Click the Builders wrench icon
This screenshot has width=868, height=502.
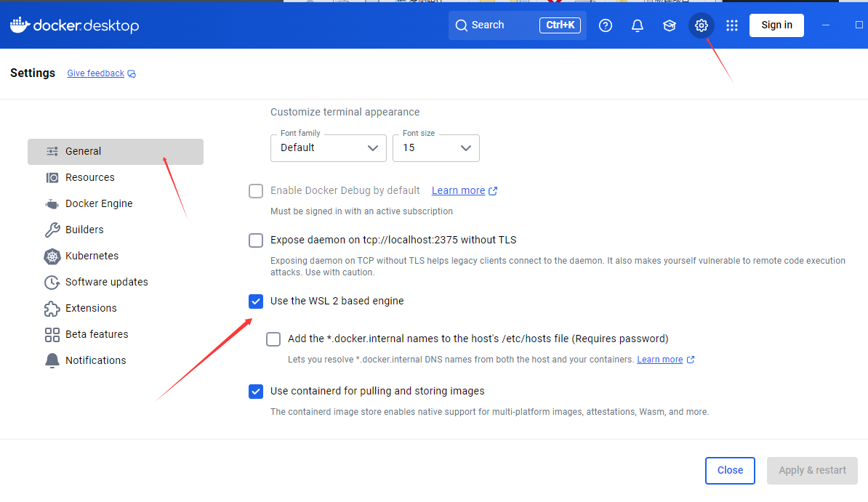[x=52, y=230]
